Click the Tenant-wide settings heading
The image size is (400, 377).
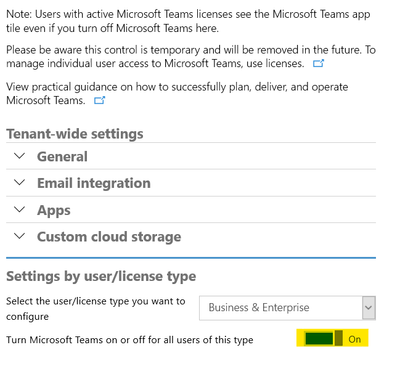pos(75,134)
